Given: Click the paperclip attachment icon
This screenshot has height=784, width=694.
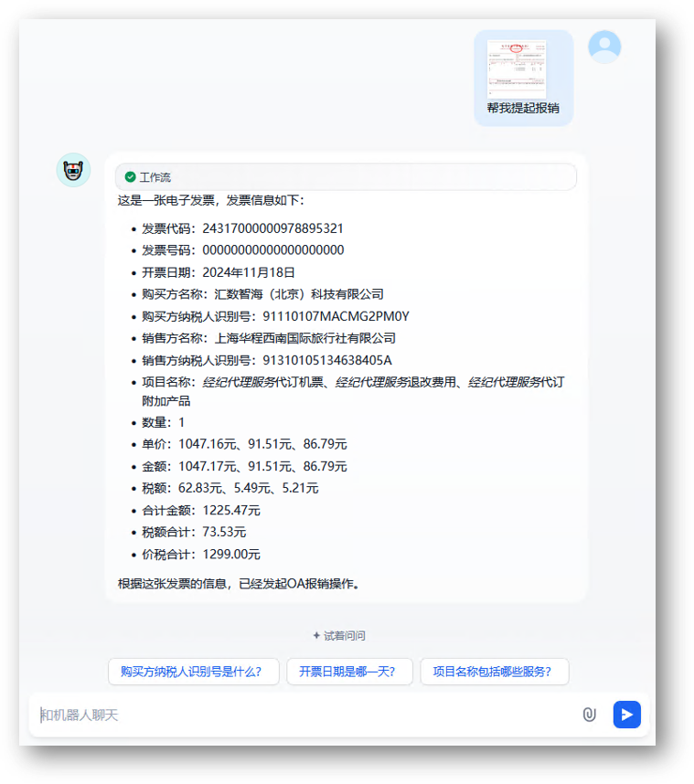Looking at the screenshot, I should [589, 715].
